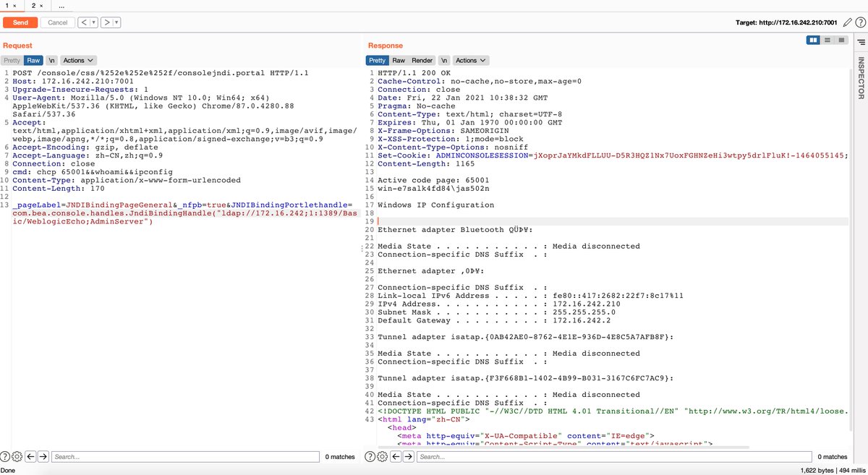Click the Active code page: 65001 line
The height and width of the screenshot is (475, 868).
tap(433, 181)
